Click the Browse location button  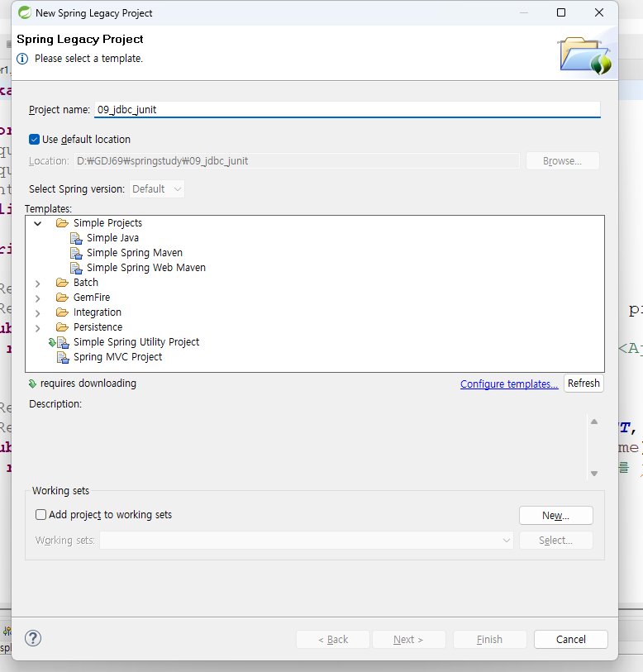(562, 161)
